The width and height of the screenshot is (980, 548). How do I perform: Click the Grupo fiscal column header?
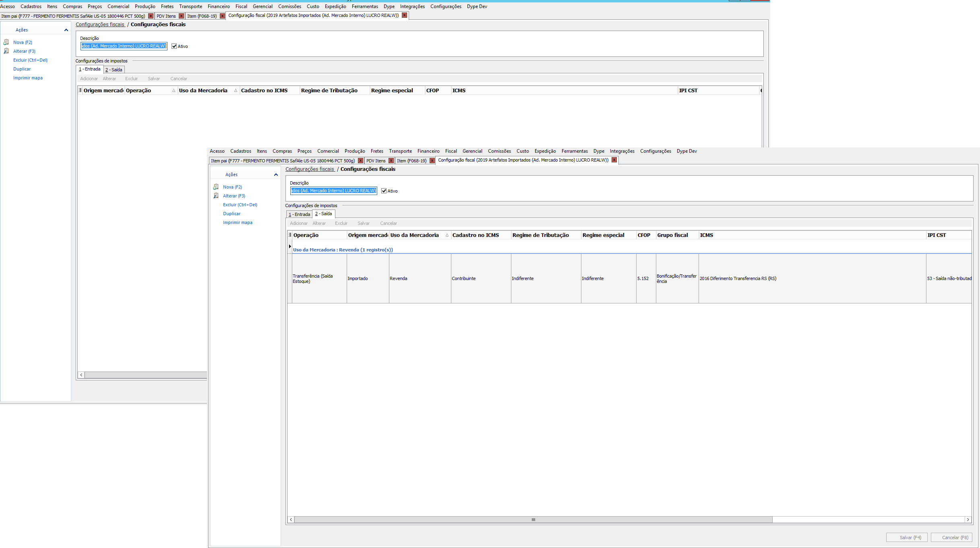pyautogui.click(x=677, y=235)
